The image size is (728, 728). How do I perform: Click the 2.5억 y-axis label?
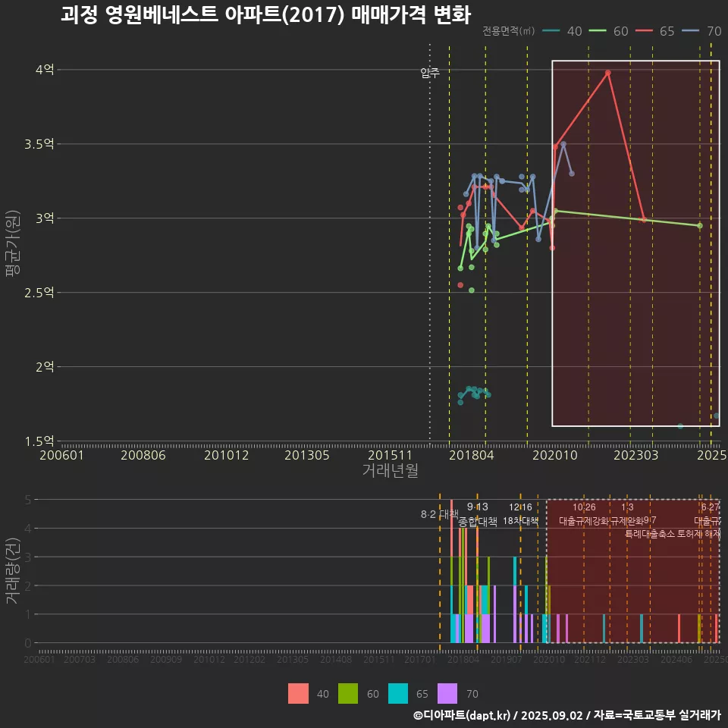(x=39, y=293)
